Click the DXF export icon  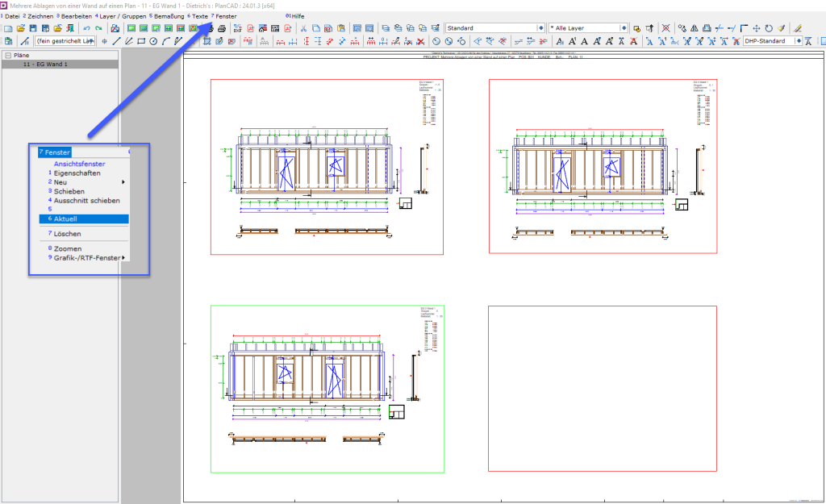coord(238,28)
